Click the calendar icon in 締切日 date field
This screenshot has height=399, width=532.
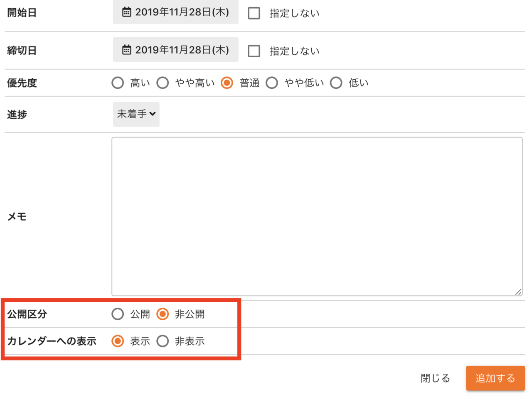pos(126,50)
